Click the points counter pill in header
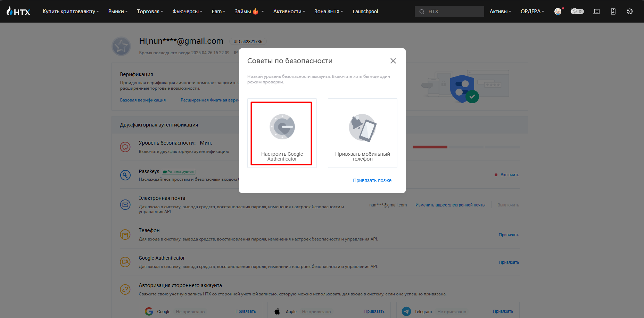 [577, 11]
